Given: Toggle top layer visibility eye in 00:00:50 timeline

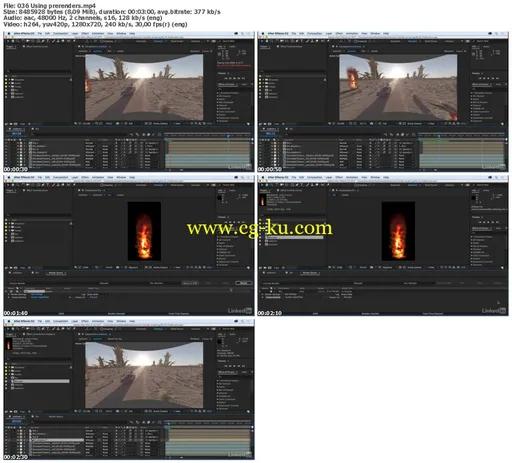Looking at the screenshot, I should click(x=260, y=143).
